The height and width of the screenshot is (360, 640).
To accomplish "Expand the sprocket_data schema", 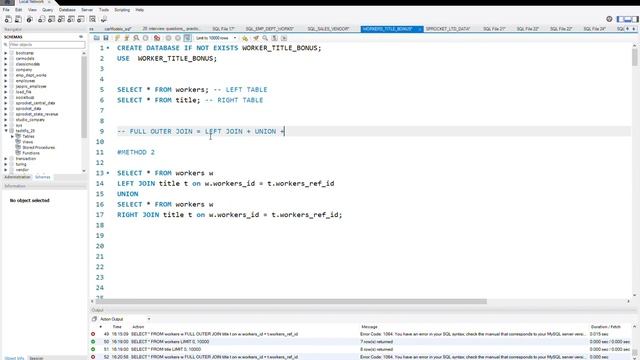I will pyautogui.click(x=6, y=109).
